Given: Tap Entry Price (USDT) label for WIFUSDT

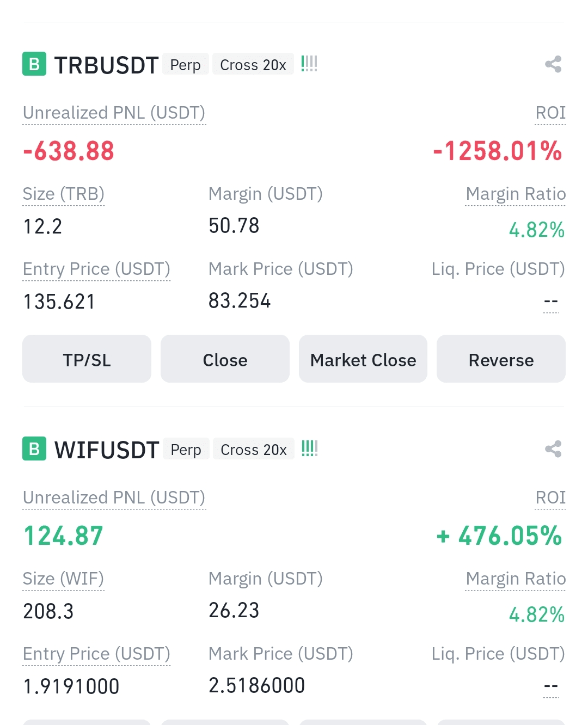Looking at the screenshot, I should pyautogui.click(x=96, y=654).
